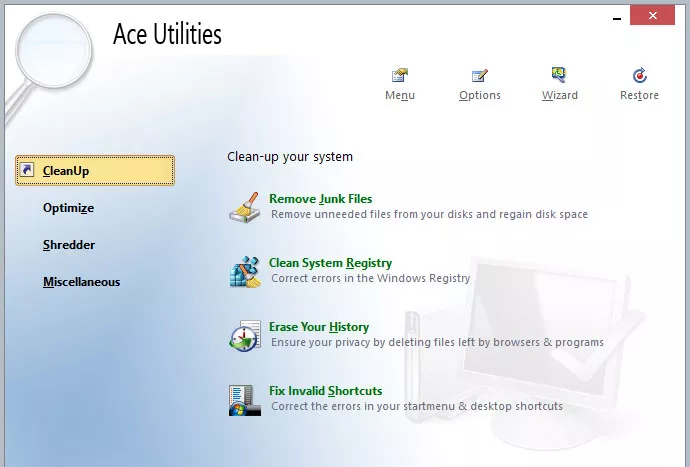Click the Remove Junk Files broom icon
690x467 pixels.
[x=245, y=207]
